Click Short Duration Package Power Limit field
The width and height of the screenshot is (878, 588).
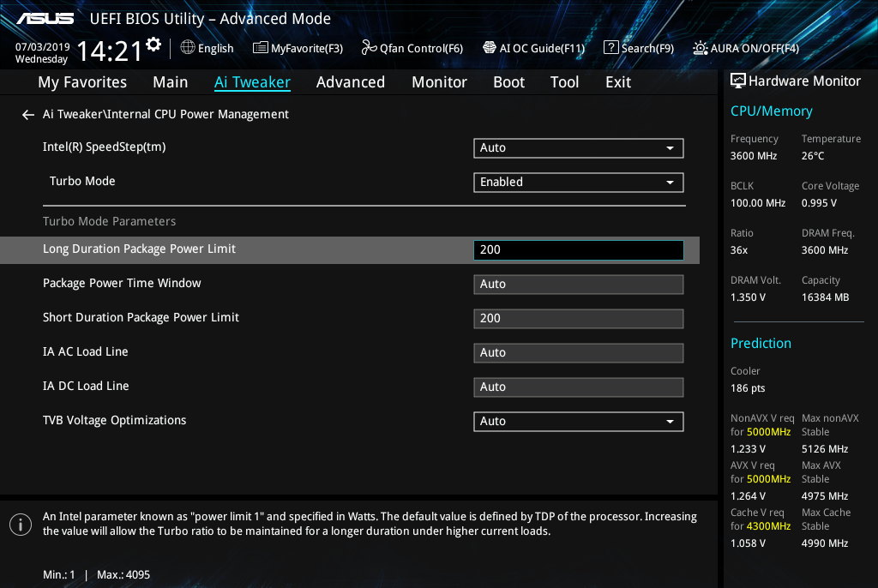tap(579, 318)
